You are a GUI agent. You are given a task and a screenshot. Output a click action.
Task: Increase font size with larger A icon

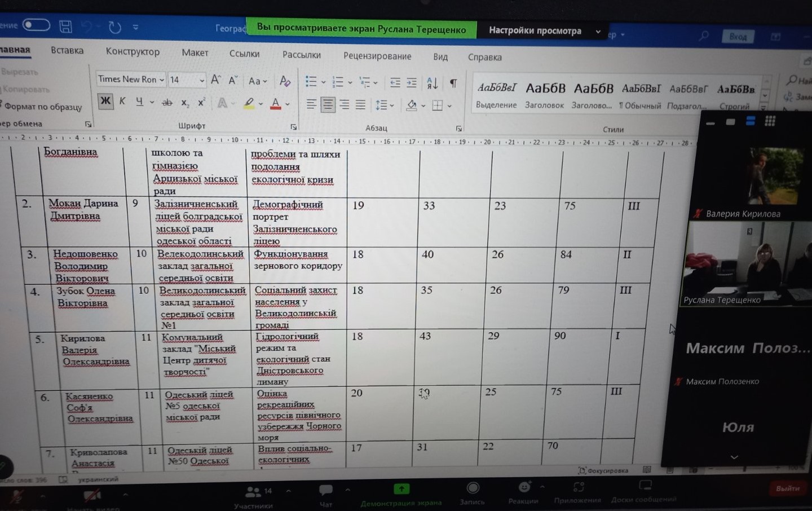215,80
